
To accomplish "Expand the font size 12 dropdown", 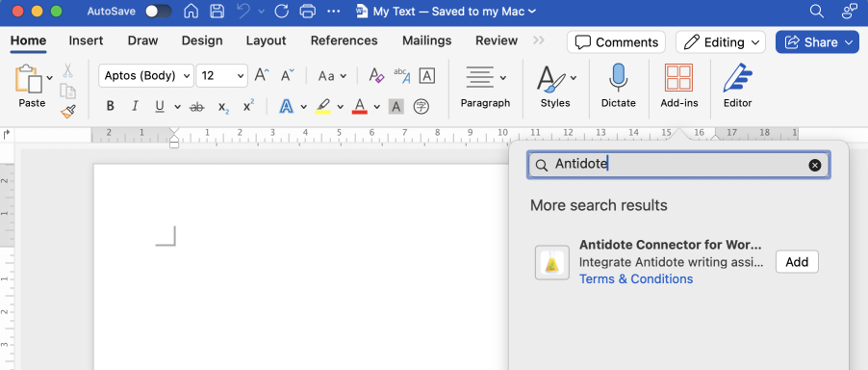I will click(221, 76).
